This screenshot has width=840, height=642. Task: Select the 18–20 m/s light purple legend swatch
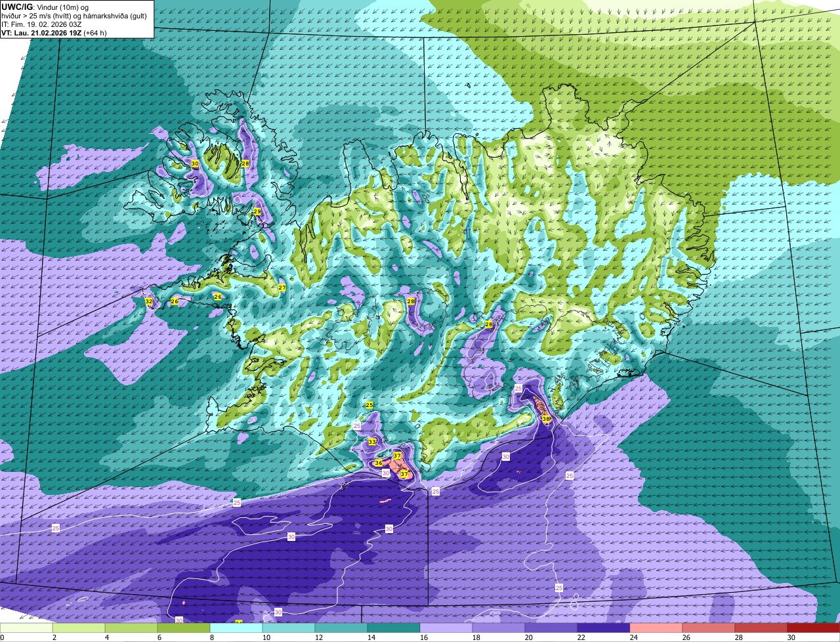coord(499,628)
